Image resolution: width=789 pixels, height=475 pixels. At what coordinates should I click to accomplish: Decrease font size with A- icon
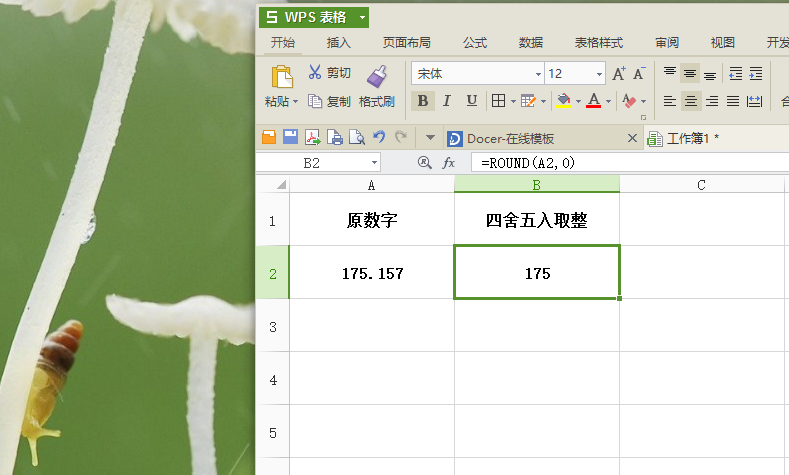(x=639, y=73)
